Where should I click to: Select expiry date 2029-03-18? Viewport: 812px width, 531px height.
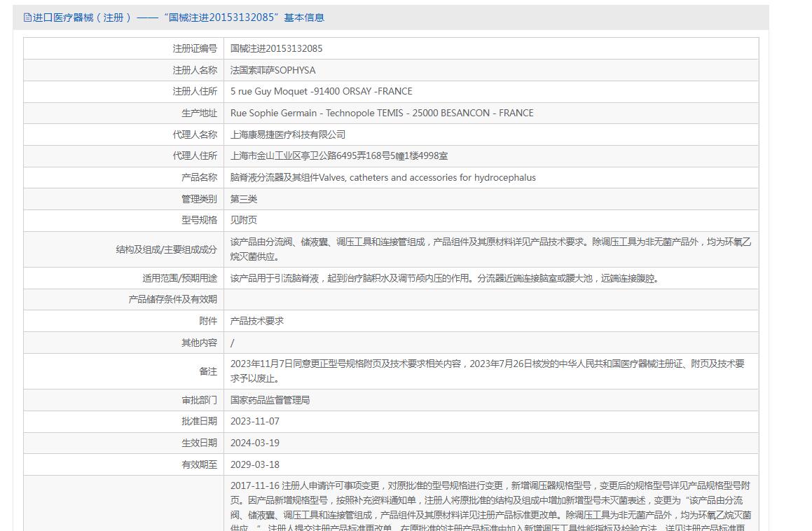point(255,465)
